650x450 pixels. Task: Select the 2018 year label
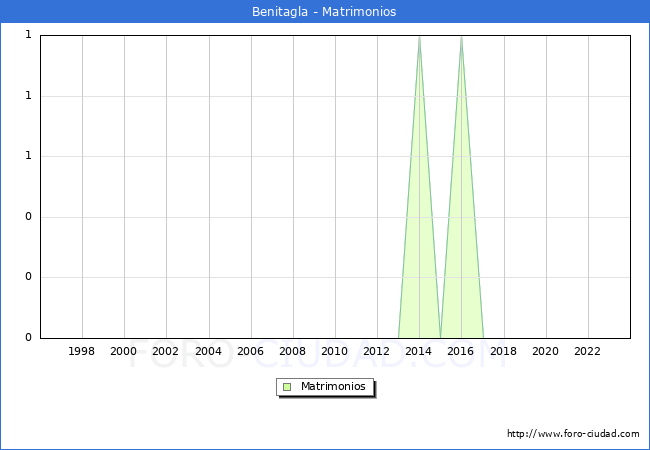[x=503, y=351]
